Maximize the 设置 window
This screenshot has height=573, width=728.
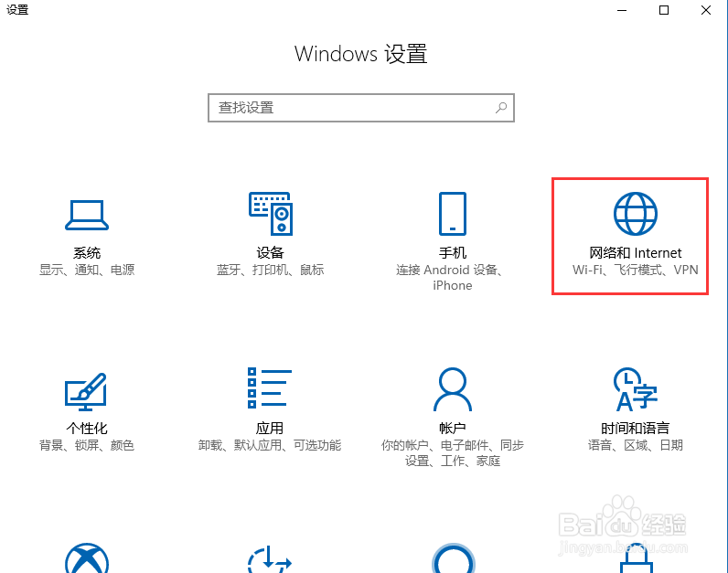(x=664, y=10)
